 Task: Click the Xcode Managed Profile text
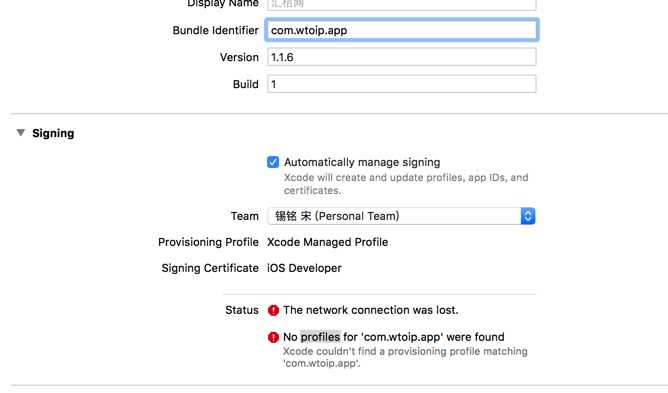(327, 242)
